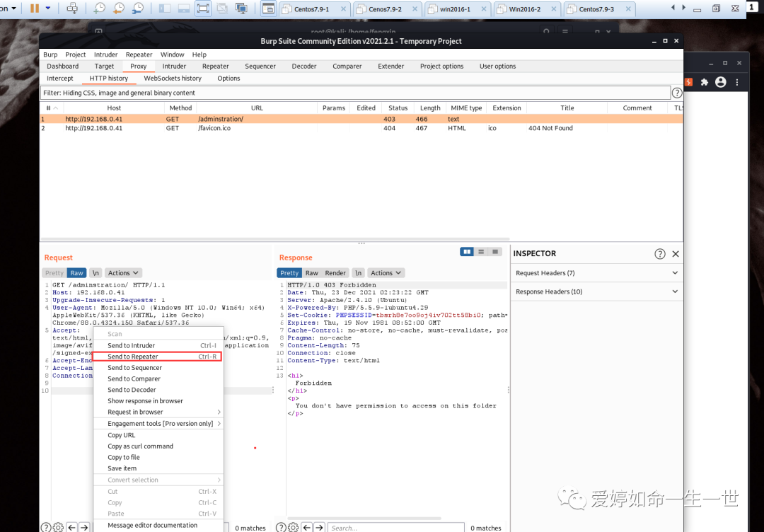Screen dimensions: 764x532
Task: Open the Inspector help icon
Action: (x=660, y=254)
